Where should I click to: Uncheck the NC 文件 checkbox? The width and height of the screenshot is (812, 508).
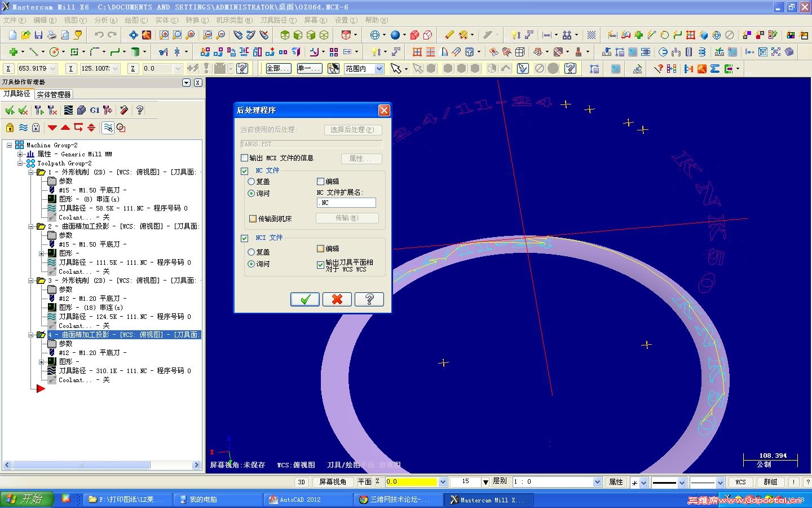tap(244, 170)
